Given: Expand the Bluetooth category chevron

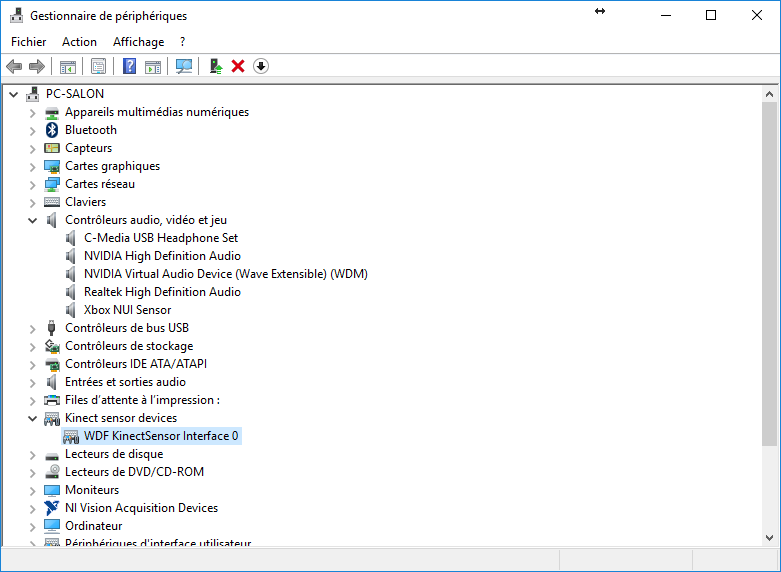Looking at the screenshot, I should pyautogui.click(x=33, y=131).
